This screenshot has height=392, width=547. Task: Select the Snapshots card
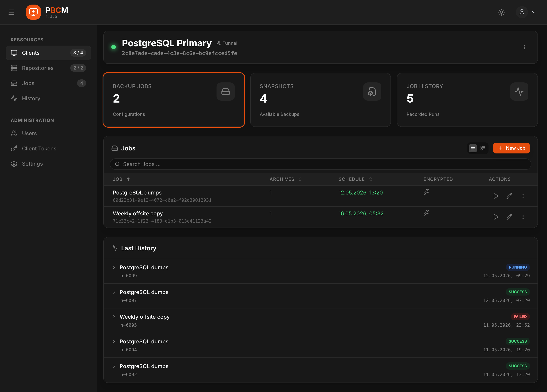click(320, 100)
